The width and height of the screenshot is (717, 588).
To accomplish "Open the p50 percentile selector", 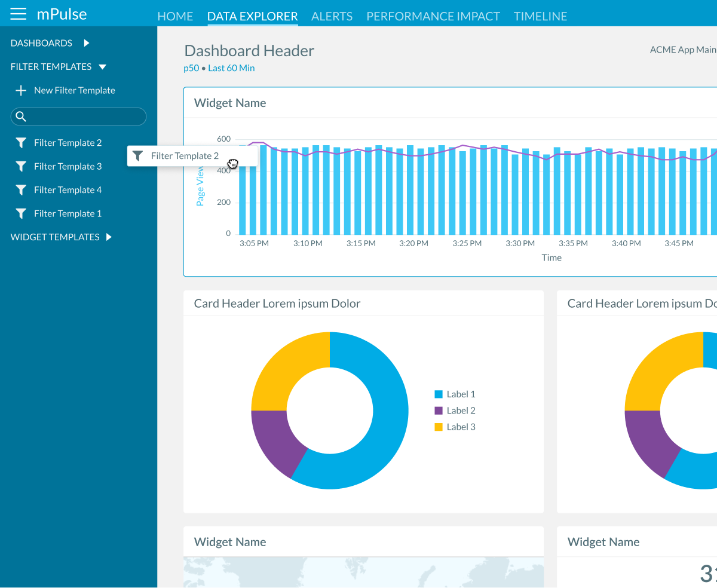I will coord(191,68).
